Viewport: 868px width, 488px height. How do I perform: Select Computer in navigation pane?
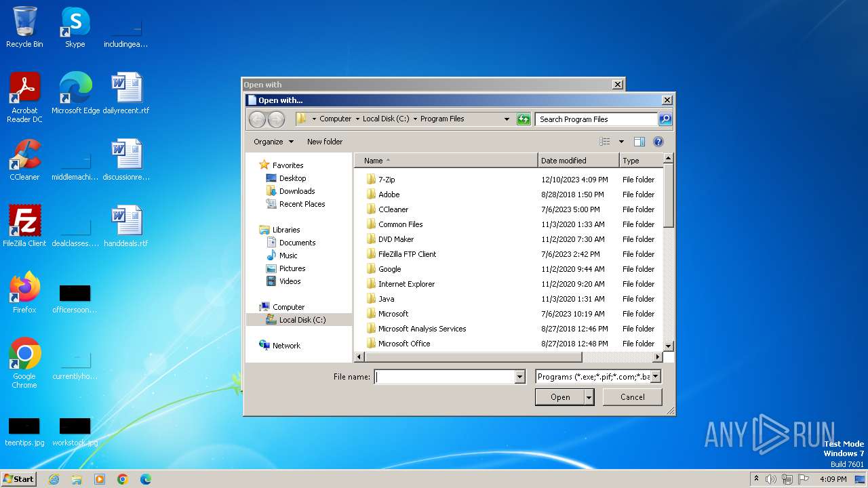pyautogui.click(x=288, y=306)
